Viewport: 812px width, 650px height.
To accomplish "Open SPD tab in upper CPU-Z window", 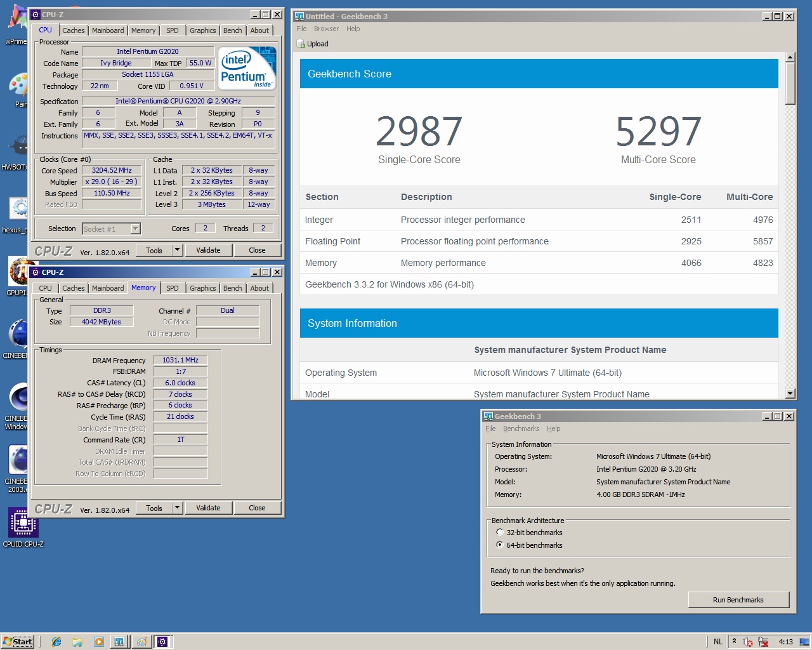I will click(173, 30).
